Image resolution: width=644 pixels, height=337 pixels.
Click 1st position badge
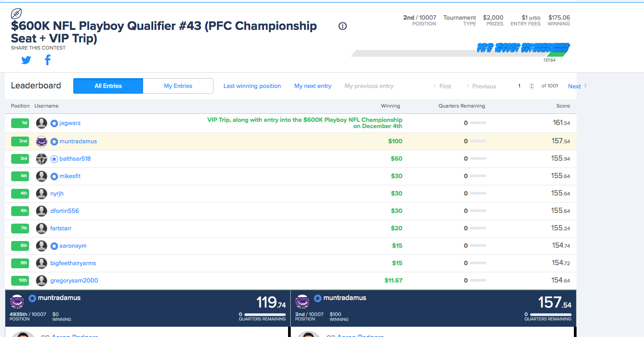20,123
